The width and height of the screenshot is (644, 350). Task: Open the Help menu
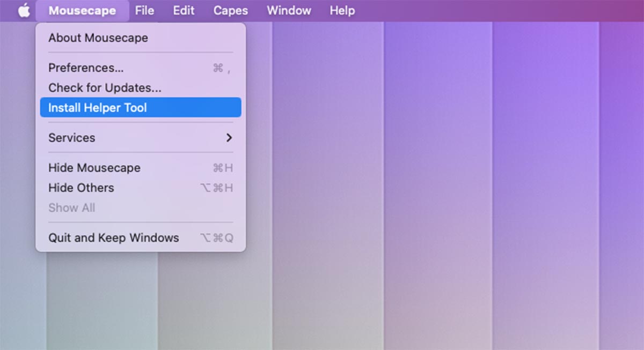342,10
